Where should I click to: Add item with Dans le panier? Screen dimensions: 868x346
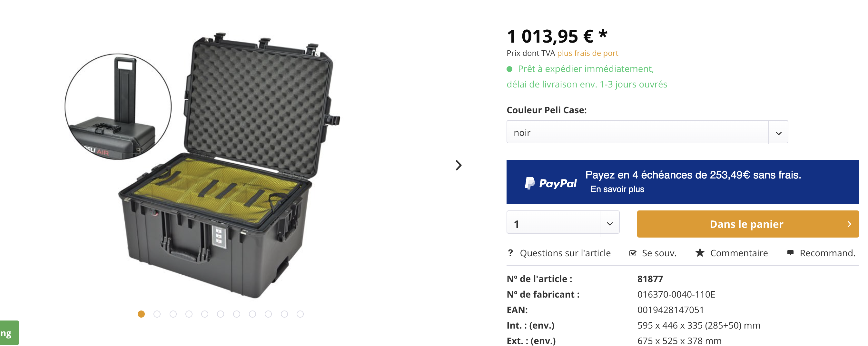[748, 224]
